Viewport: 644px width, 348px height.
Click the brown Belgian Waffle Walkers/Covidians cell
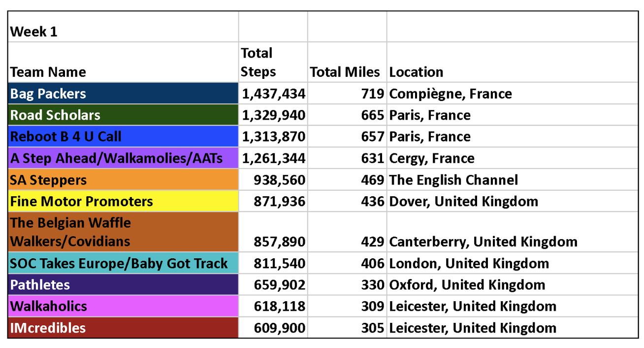(x=123, y=232)
